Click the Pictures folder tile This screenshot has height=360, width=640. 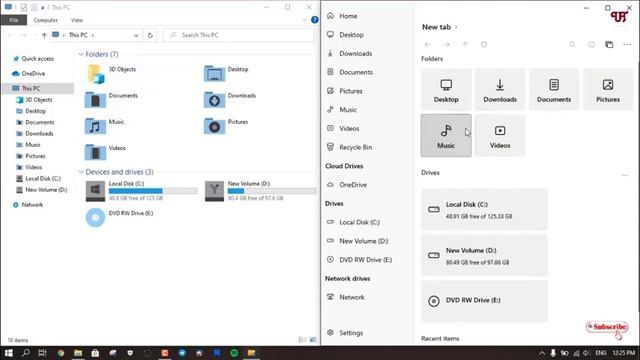click(608, 90)
